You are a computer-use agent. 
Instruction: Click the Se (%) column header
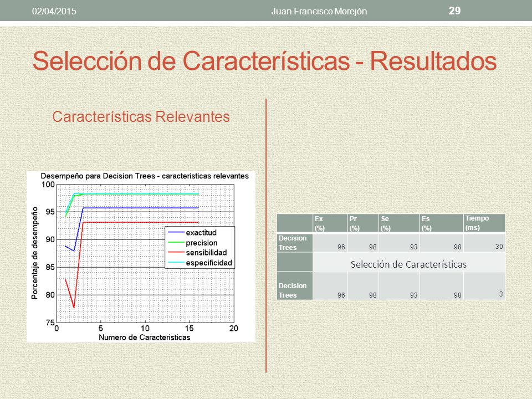click(x=399, y=223)
